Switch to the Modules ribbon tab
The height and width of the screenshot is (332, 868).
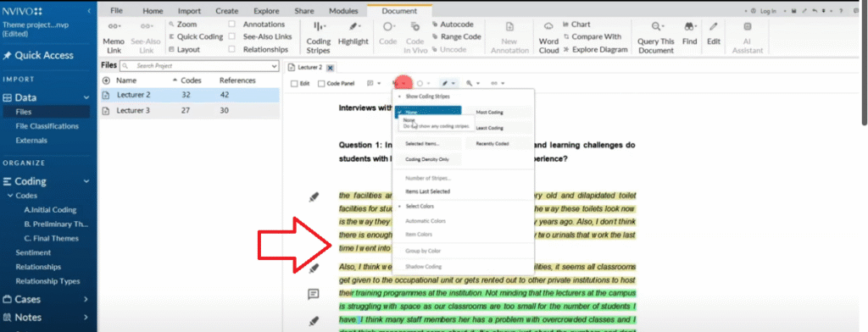tap(343, 10)
